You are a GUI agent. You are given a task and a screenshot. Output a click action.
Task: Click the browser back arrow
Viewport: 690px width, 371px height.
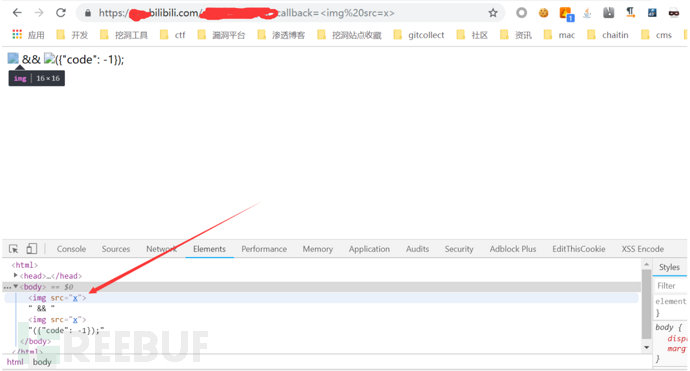[17, 13]
